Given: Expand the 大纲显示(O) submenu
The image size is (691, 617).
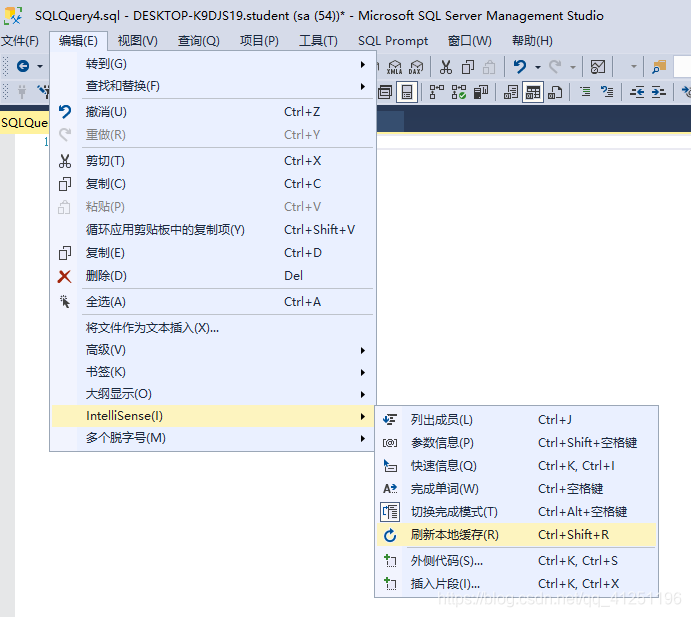Looking at the screenshot, I should click(x=363, y=394).
